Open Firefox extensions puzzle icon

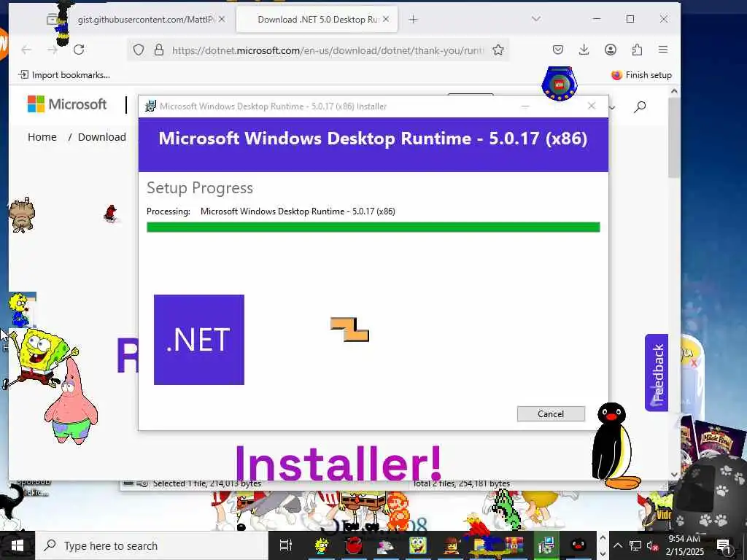tap(637, 50)
